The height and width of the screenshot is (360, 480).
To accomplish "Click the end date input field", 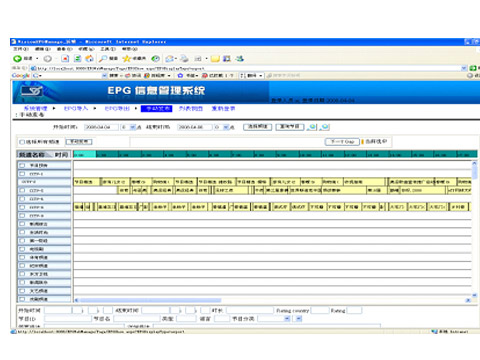I will (x=195, y=127).
